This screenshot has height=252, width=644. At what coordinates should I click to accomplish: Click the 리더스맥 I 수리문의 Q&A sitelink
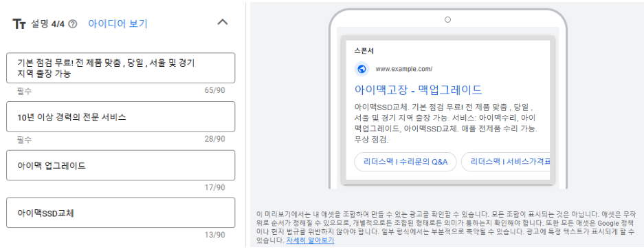(x=406, y=162)
